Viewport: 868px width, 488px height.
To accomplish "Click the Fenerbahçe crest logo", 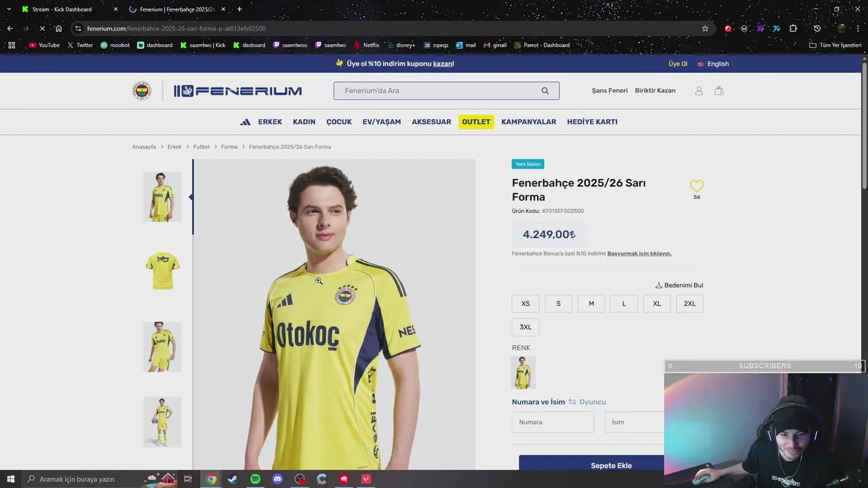I will click(x=142, y=91).
